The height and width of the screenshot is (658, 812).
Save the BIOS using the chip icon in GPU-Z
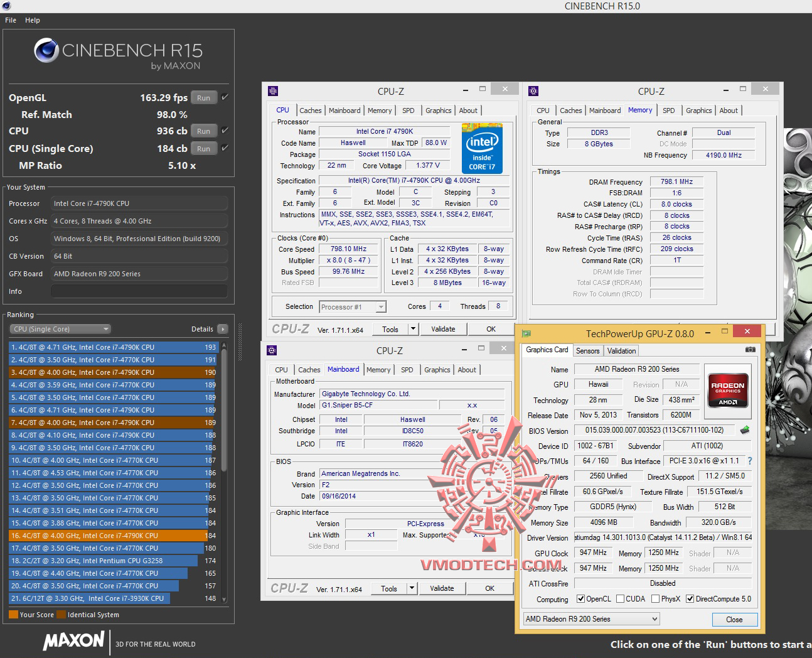[x=745, y=430]
